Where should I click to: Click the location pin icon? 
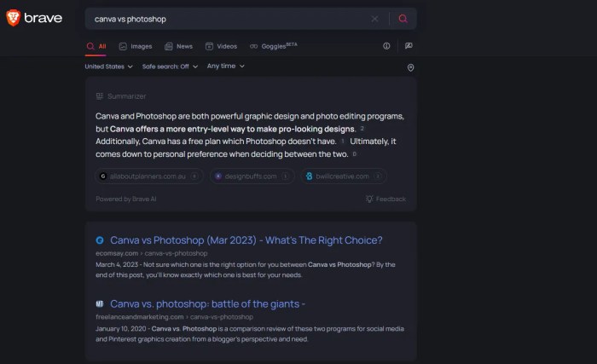pos(410,68)
